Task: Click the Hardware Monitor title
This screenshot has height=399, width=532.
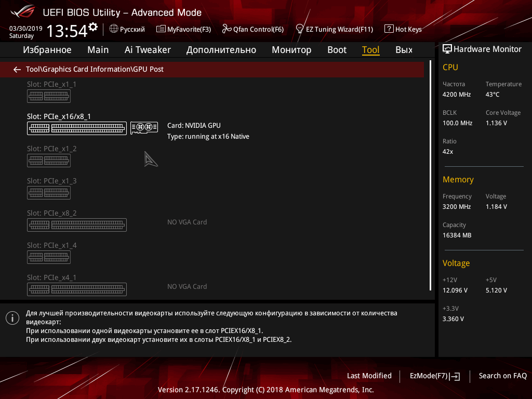Action: 487,49
